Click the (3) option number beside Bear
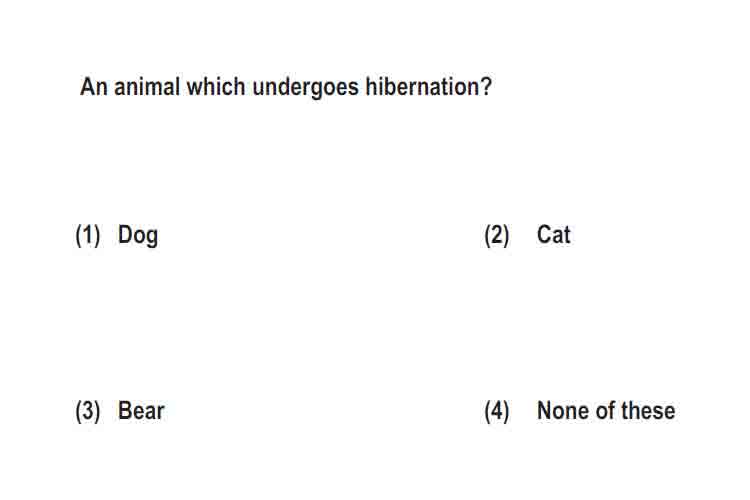 tap(88, 411)
